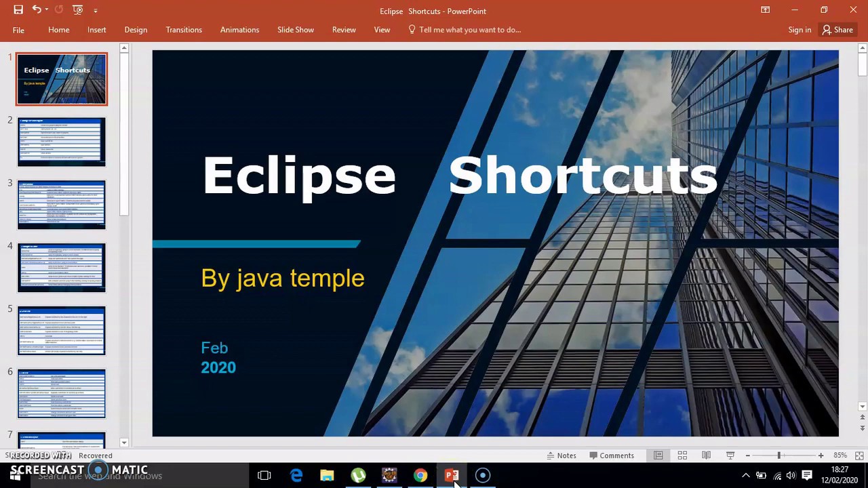Click the By java temple subtitle

click(x=283, y=279)
